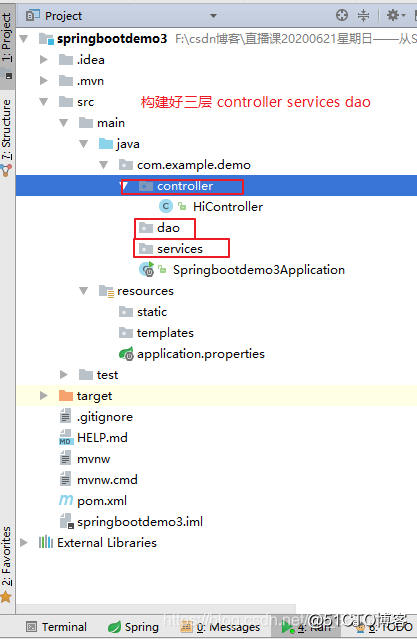Screen dimensions: 417x639
Task: Click the dao package folder icon
Action: (x=146, y=228)
